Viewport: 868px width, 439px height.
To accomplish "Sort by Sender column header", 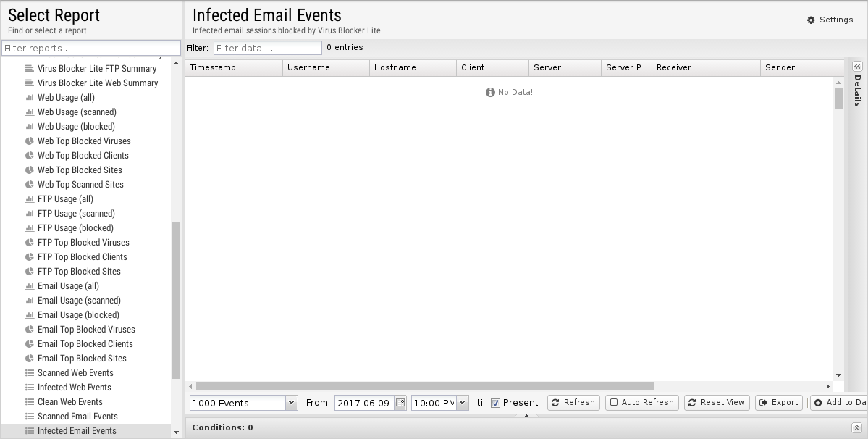I will click(x=803, y=67).
